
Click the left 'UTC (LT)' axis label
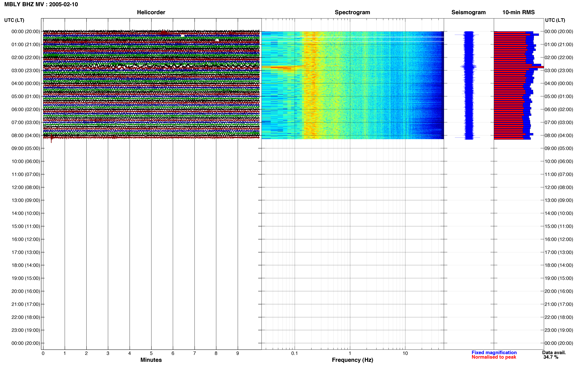[14, 20]
